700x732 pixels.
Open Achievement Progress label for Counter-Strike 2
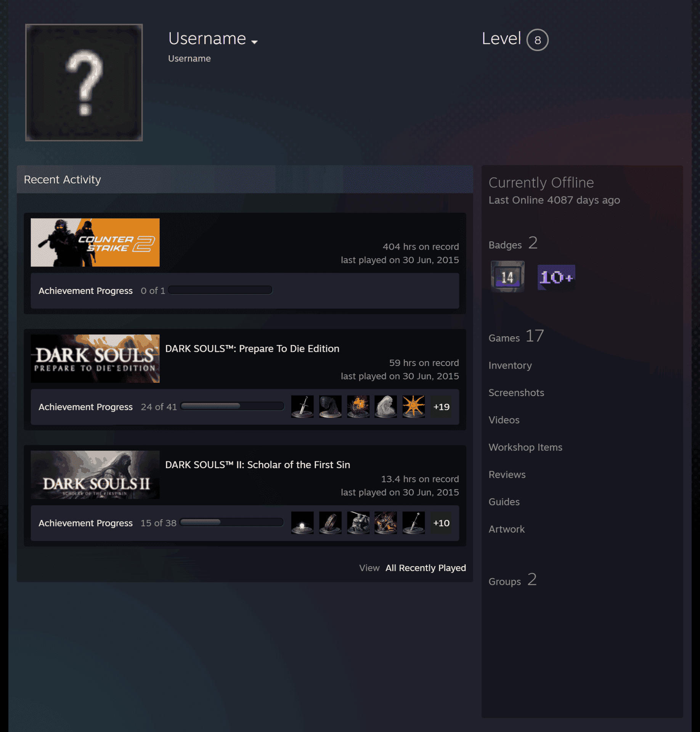click(x=85, y=291)
